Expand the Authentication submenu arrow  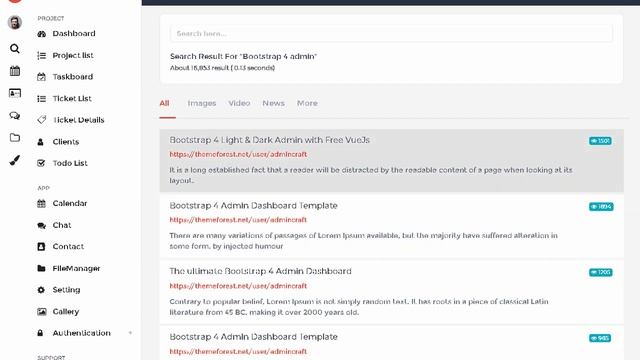coord(130,333)
